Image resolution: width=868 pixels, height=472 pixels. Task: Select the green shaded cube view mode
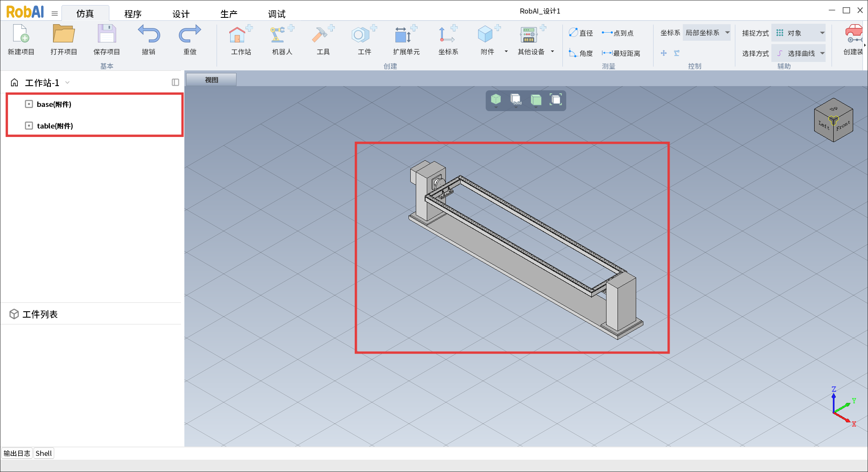coord(496,99)
